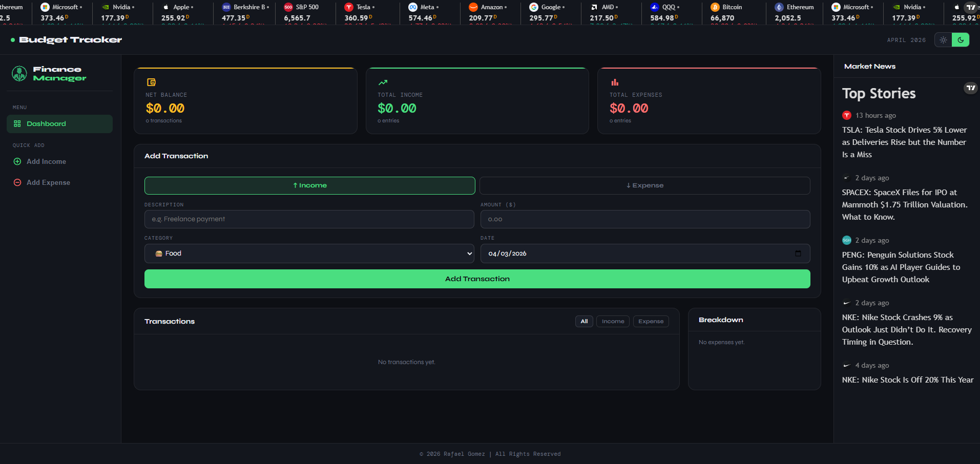Click the plus icon next to Add Income
This screenshot has height=464, width=980.
(17, 161)
